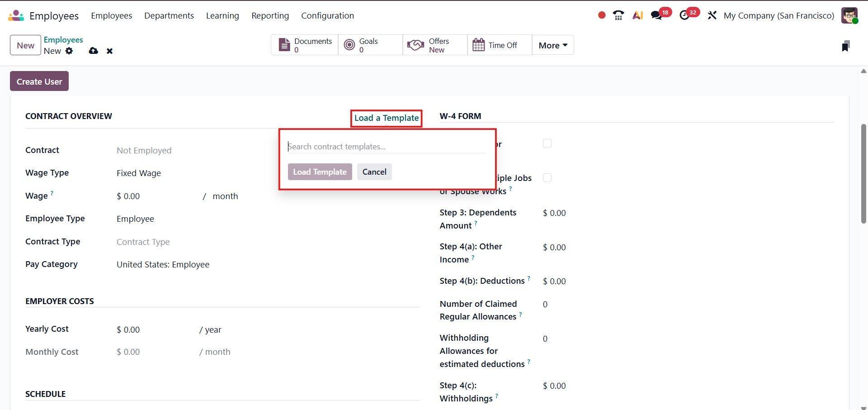
Task: Click the Search contract templates field
Action: [x=386, y=147]
